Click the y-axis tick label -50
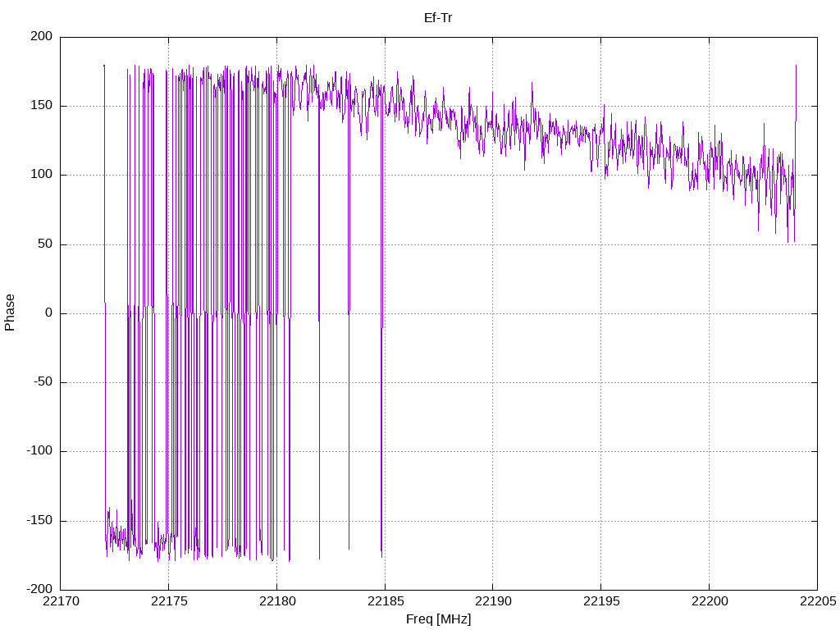840x630 pixels. pyautogui.click(x=43, y=382)
